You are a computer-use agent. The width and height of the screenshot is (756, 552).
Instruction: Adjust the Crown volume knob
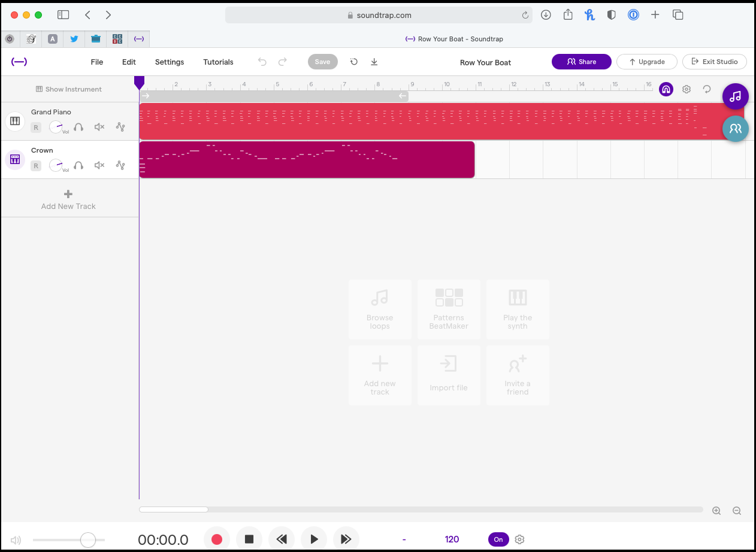[x=56, y=165]
